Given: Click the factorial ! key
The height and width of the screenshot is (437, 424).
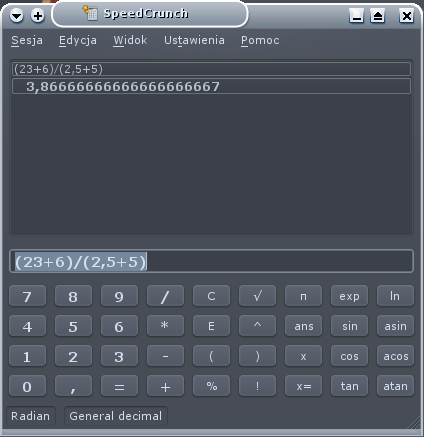Looking at the screenshot, I should [x=257, y=386].
